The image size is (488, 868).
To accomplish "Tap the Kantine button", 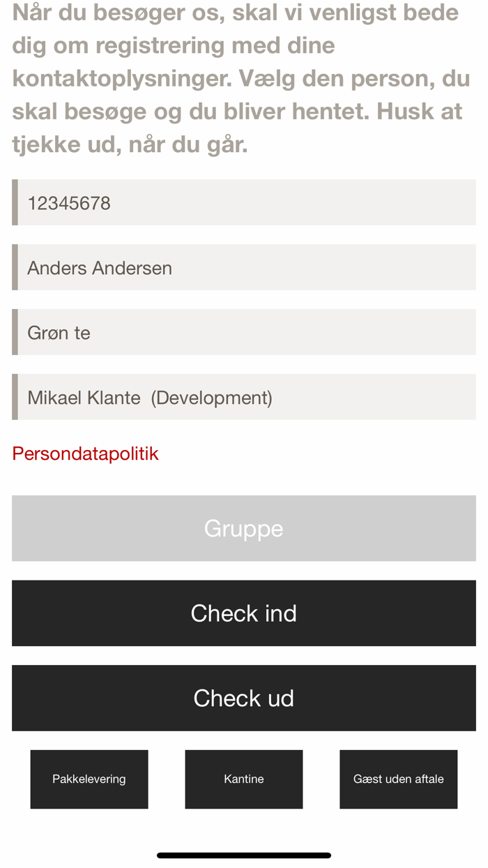I will (243, 779).
